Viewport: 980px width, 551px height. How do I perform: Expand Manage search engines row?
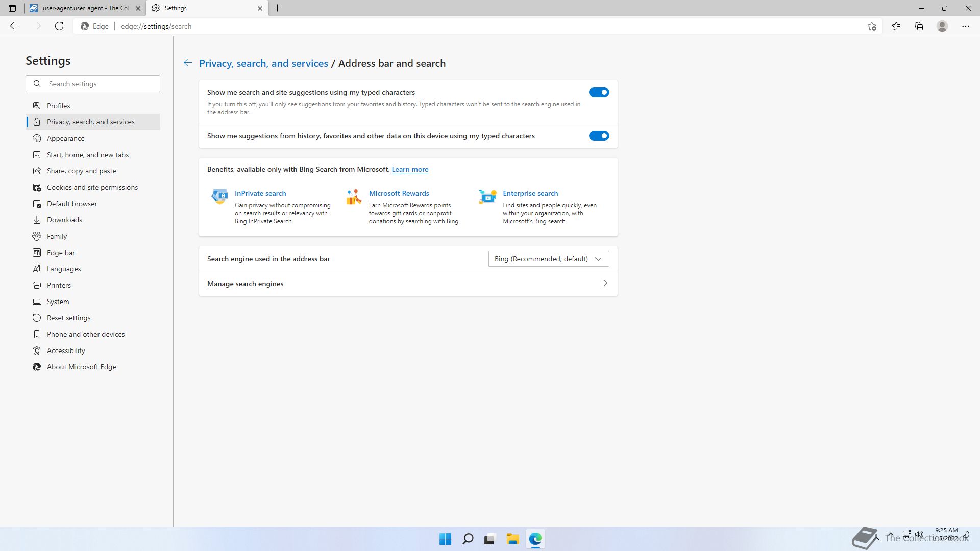(408, 284)
